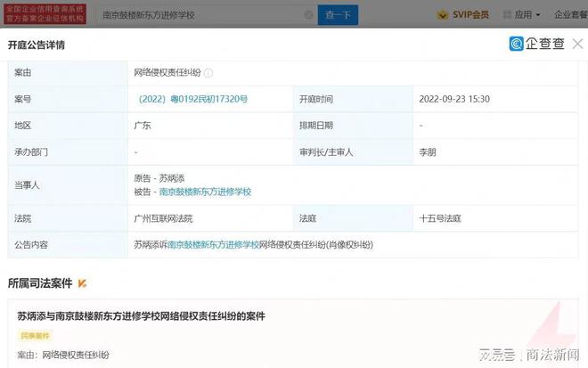Image resolution: width=588 pixels, height=368 pixels.
Task: Click the 当事人 label cell
Action: pyautogui.click(x=68, y=185)
